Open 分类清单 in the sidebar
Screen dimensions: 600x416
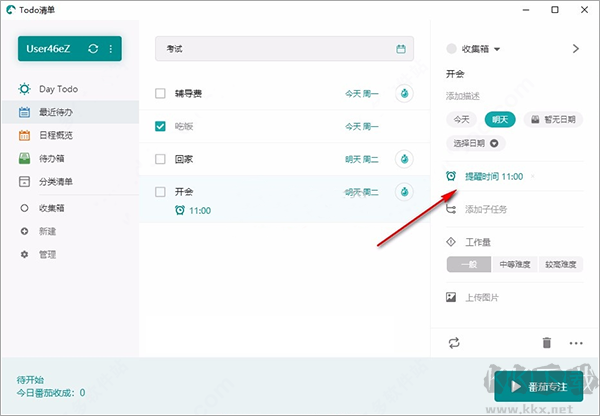pos(56,181)
